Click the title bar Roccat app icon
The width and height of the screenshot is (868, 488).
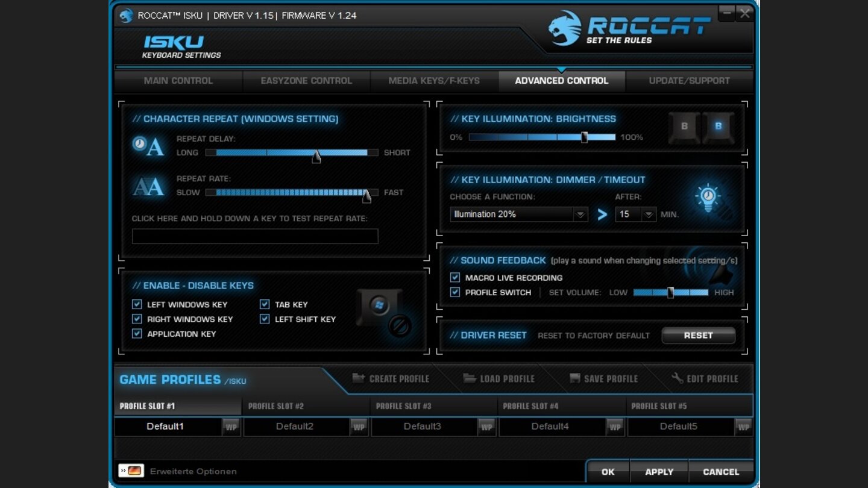(126, 16)
